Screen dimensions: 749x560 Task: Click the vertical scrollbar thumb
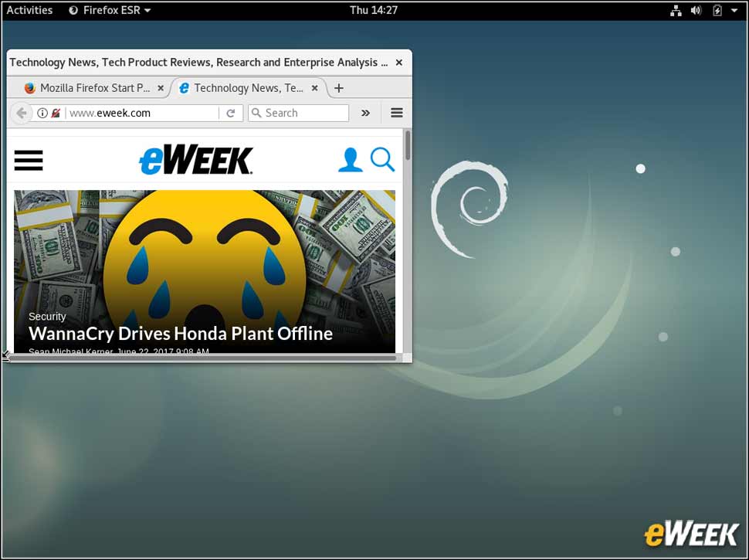click(x=408, y=144)
